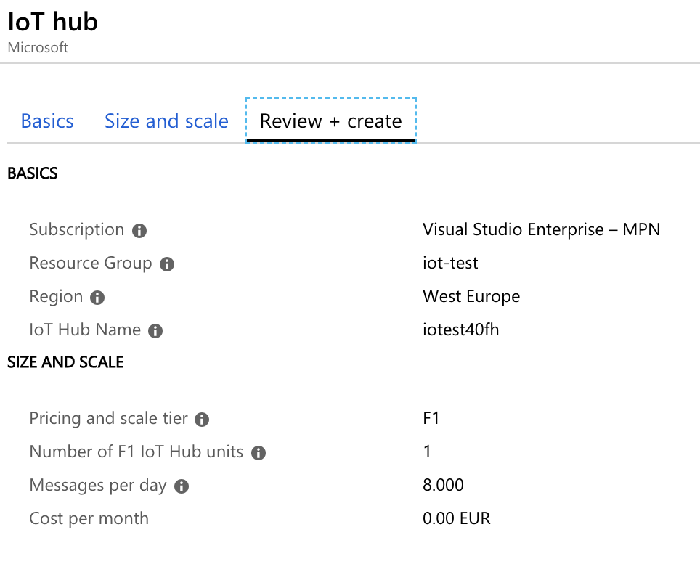This screenshot has width=700, height=588.
Task: Click the Cost per month label
Action: (x=89, y=518)
